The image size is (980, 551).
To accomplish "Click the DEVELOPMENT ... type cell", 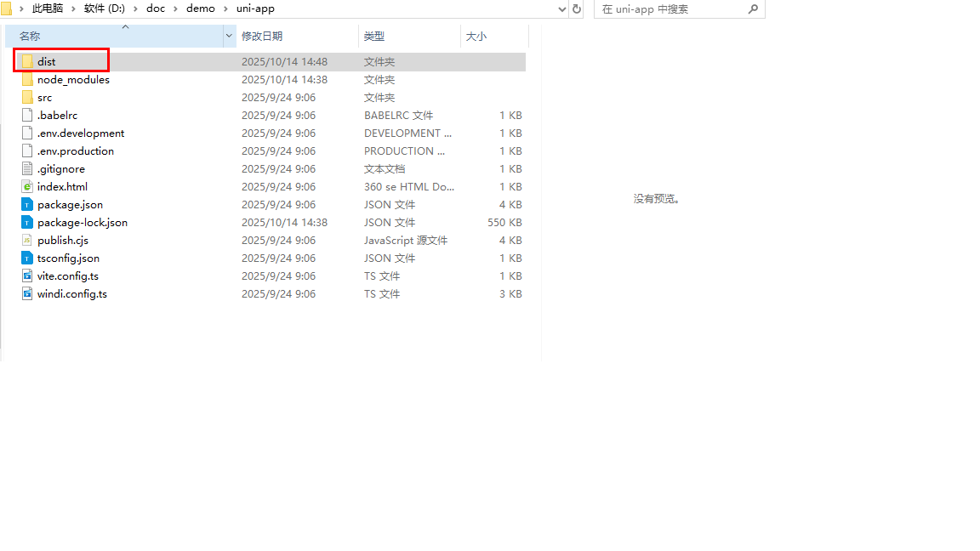I will coord(407,133).
